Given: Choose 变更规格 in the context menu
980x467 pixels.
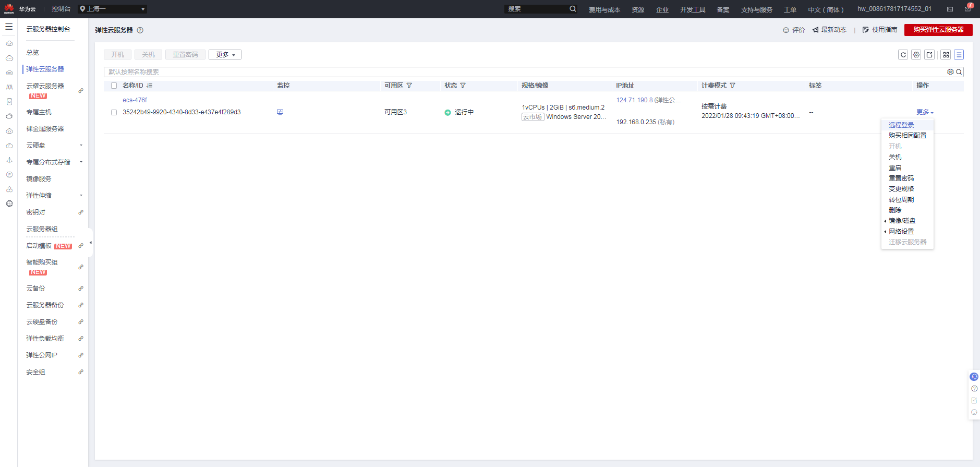Looking at the screenshot, I should coord(901,189).
